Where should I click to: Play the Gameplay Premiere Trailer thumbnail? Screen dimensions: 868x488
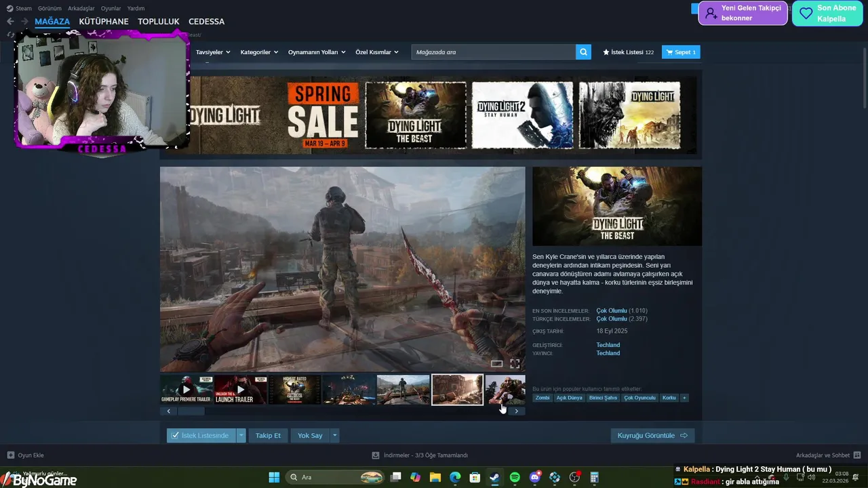[186, 390]
